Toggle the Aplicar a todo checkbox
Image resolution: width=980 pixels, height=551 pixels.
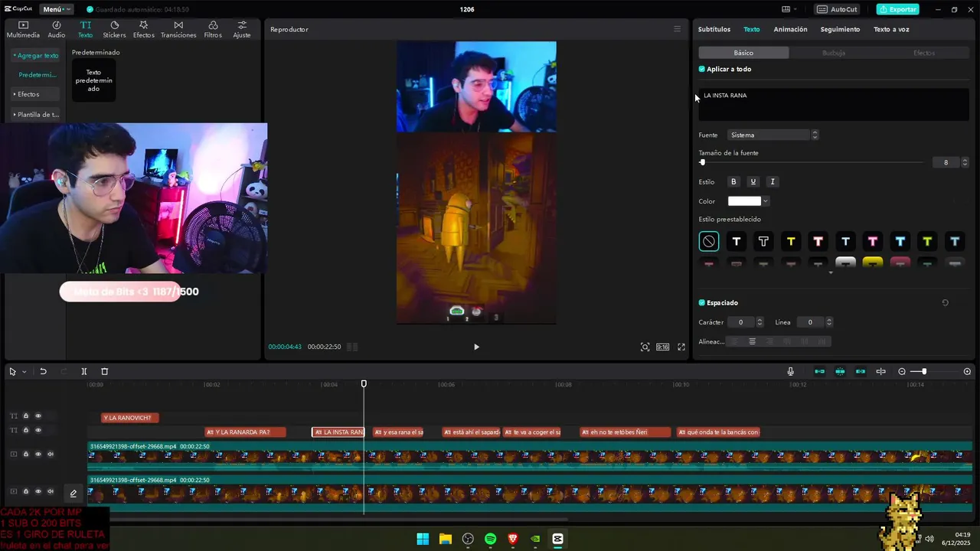coord(701,69)
